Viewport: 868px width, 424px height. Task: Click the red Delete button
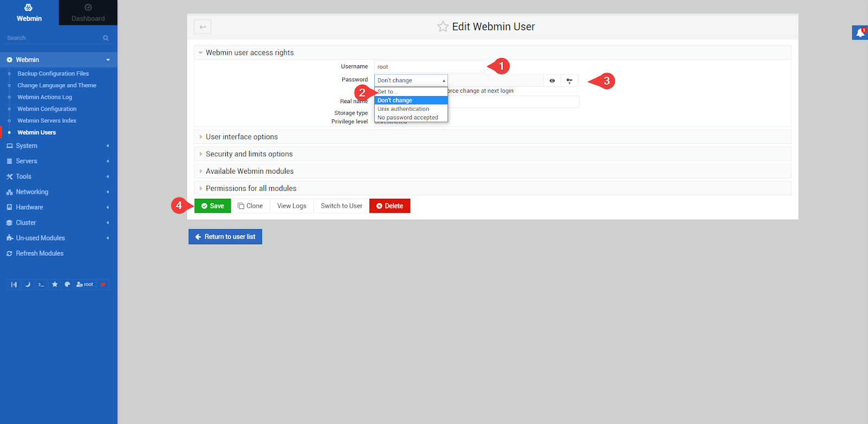click(x=390, y=206)
